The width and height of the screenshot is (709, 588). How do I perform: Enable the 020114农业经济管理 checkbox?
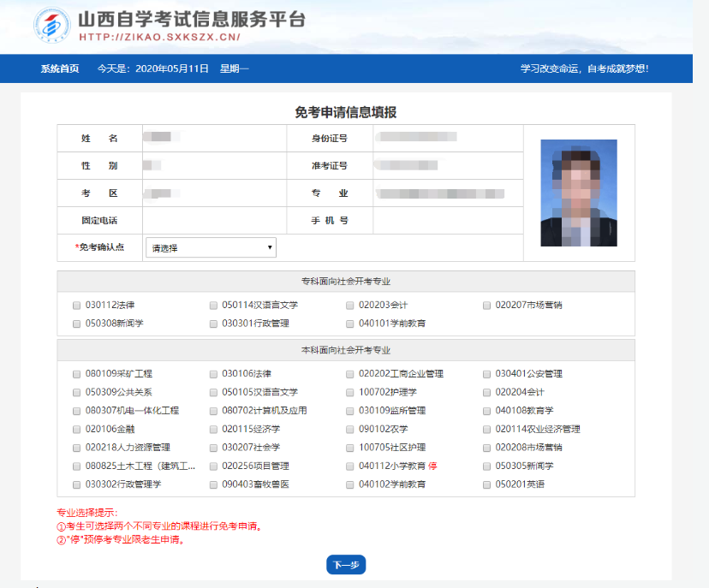(486, 430)
